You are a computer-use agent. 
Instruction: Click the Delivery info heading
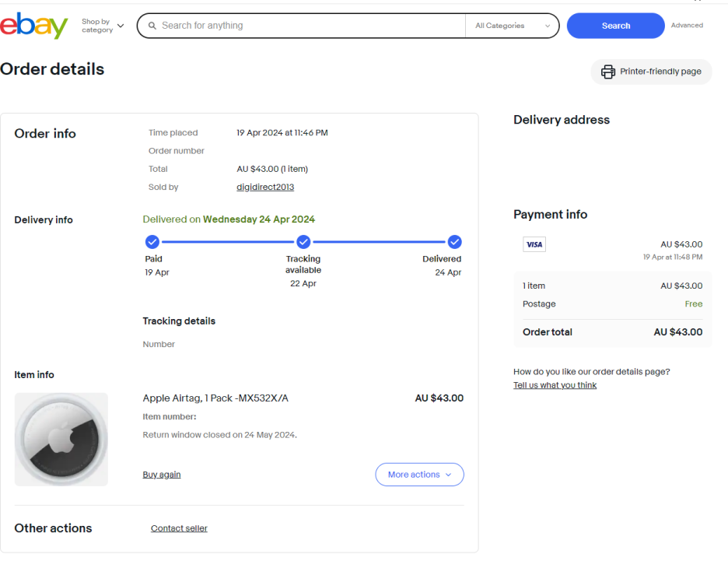(x=44, y=220)
